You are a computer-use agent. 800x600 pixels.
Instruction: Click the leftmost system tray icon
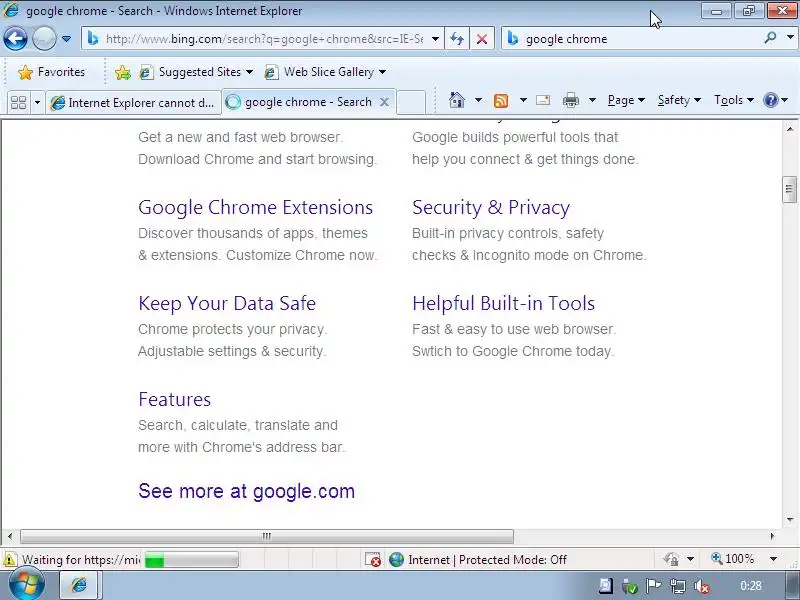[x=606, y=586]
